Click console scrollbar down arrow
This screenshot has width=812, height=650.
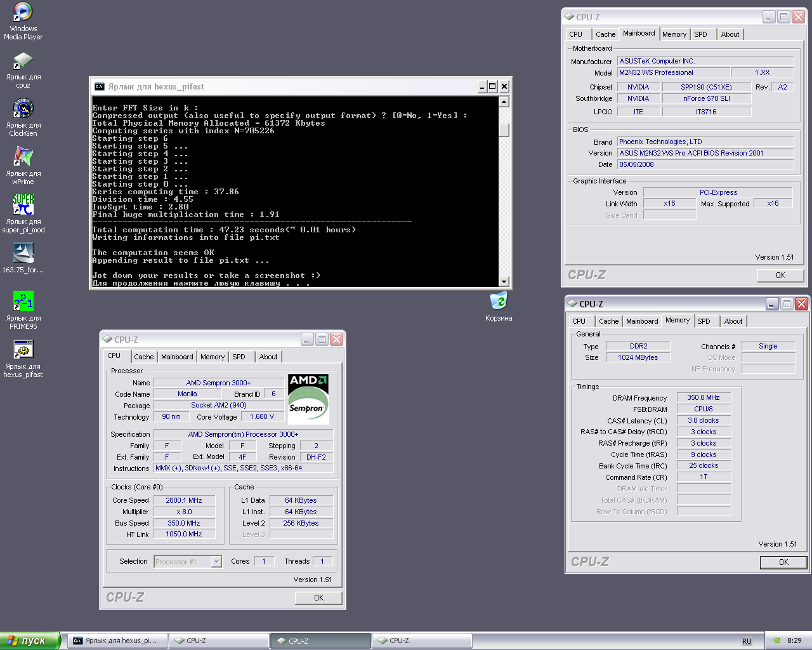[504, 281]
